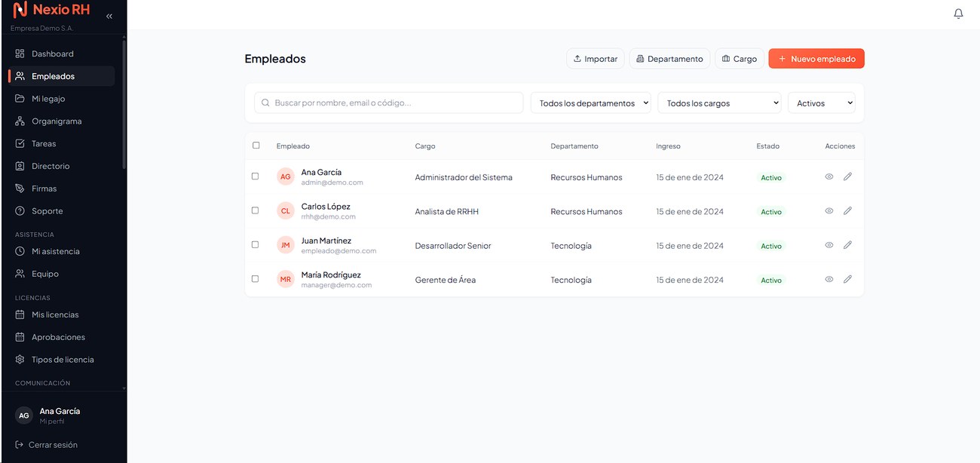
Task: Open the Todos los departamentos dropdown
Action: tap(590, 103)
